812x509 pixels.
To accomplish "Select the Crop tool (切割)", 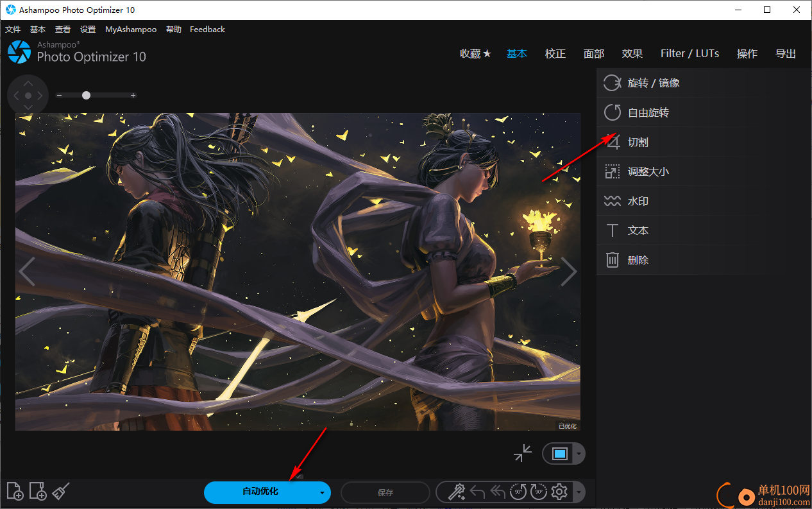I will tap(703, 142).
